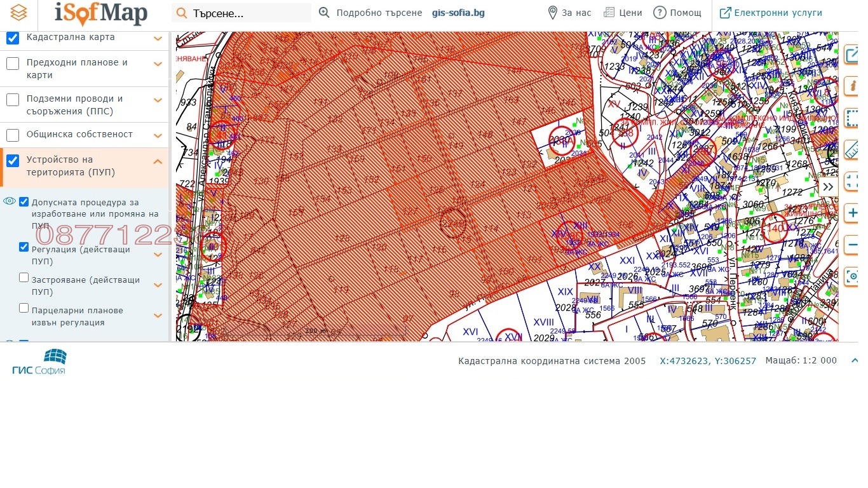Click the iSofMap logo
The width and height of the screenshot is (868, 488).
point(101,13)
